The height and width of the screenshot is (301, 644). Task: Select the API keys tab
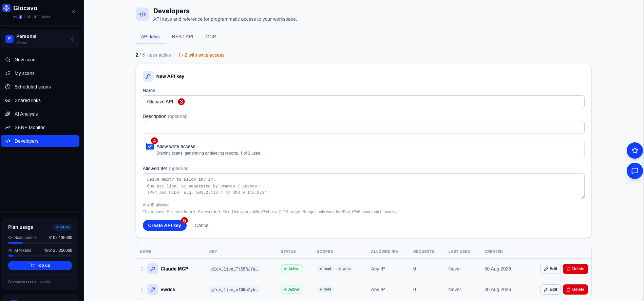[150, 37]
